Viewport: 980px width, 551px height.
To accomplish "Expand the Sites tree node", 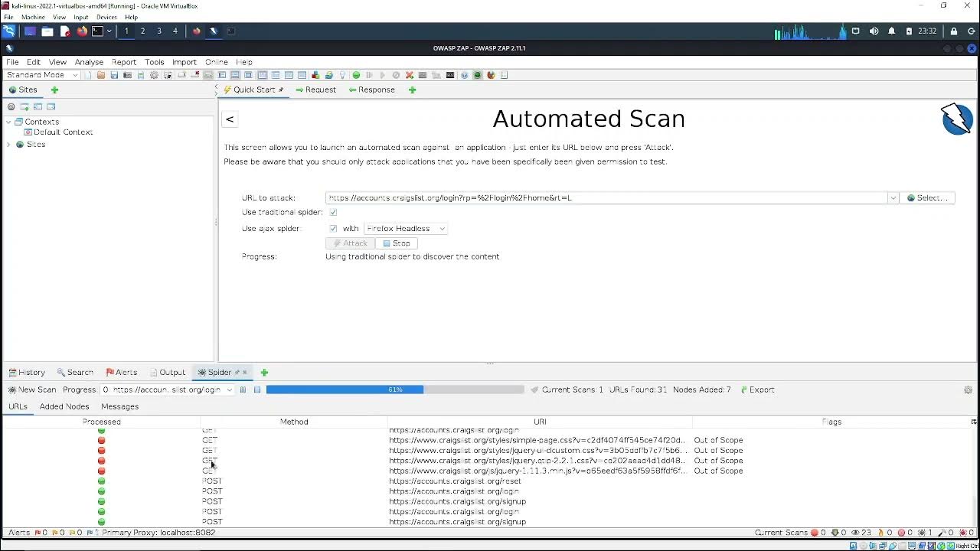I will 8,145.
